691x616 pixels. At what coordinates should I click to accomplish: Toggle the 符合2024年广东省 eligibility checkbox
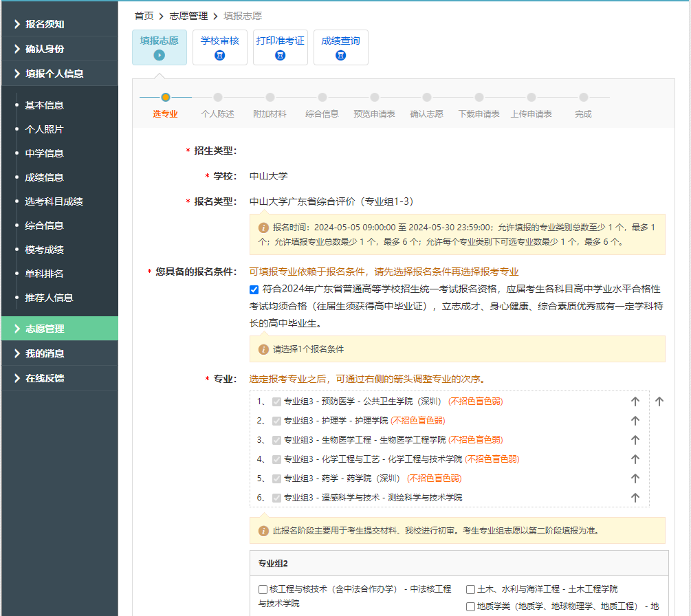click(254, 289)
